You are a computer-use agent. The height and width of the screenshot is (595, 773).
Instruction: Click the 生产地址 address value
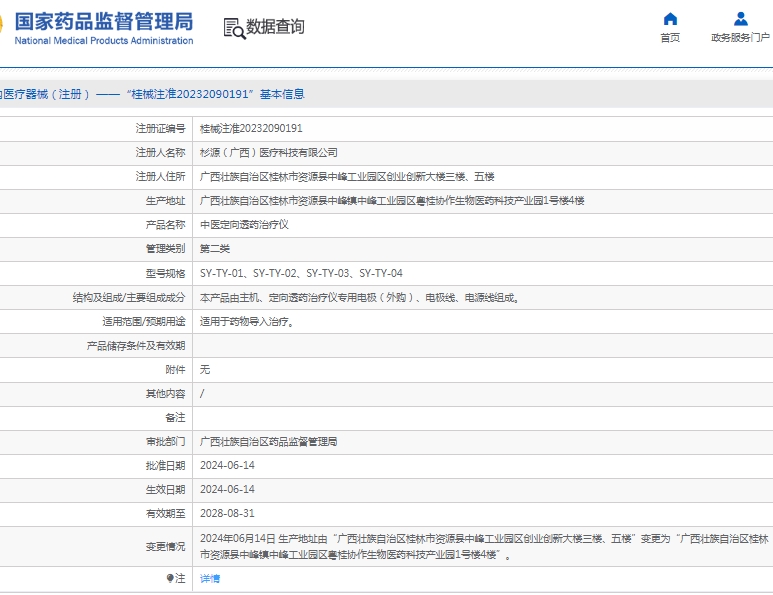392,201
